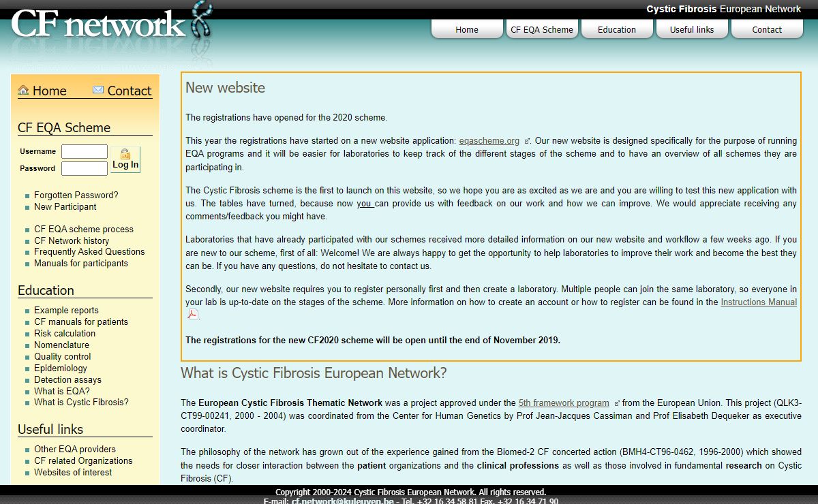Viewport: 818px width, 504px height.
Task: Click the Forgotten Password? link
Action: (76, 195)
